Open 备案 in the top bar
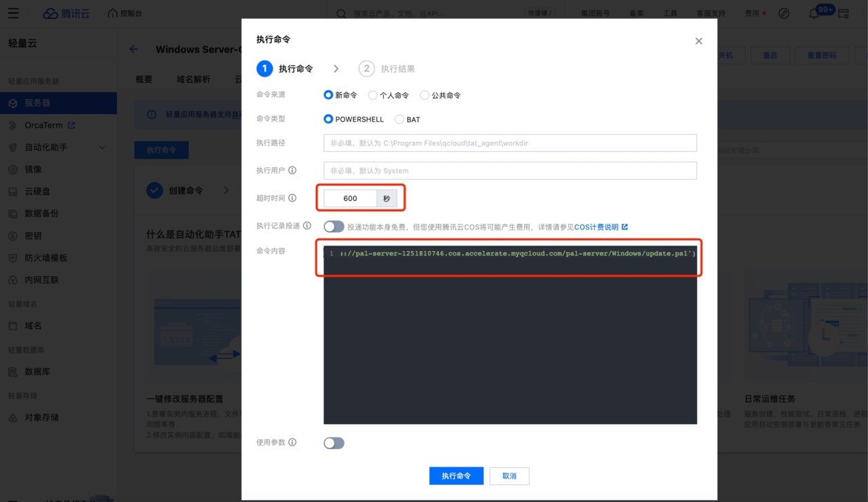The image size is (868, 502). [636, 14]
